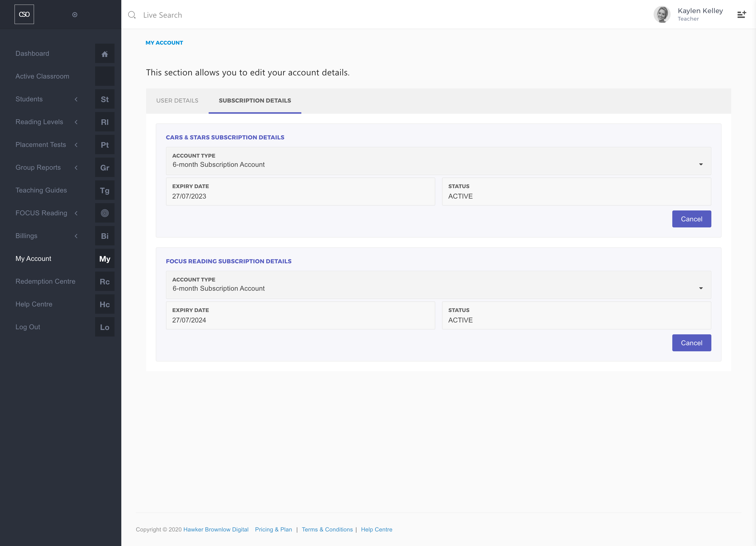Click the Bi Billings icon tile
This screenshot has width=756, height=546.
[x=105, y=236]
